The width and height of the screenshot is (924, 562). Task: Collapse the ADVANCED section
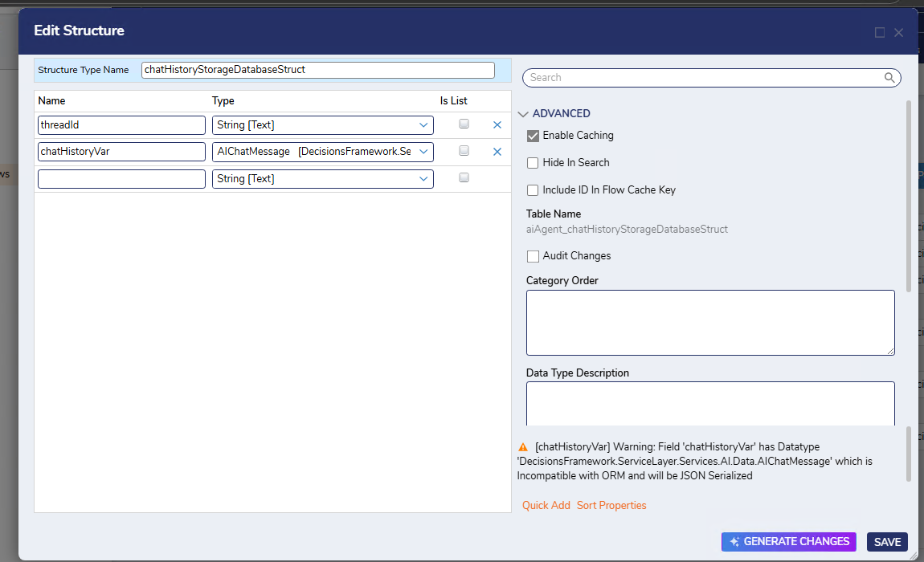pos(524,114)
